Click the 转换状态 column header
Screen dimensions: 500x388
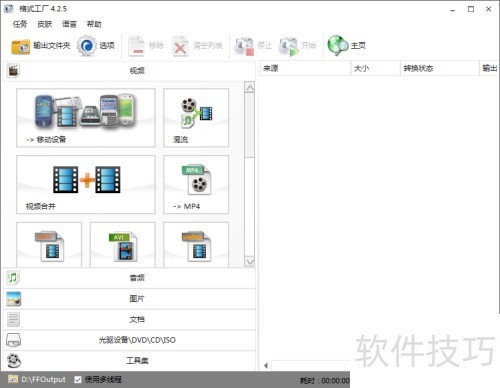pos(439,68)
